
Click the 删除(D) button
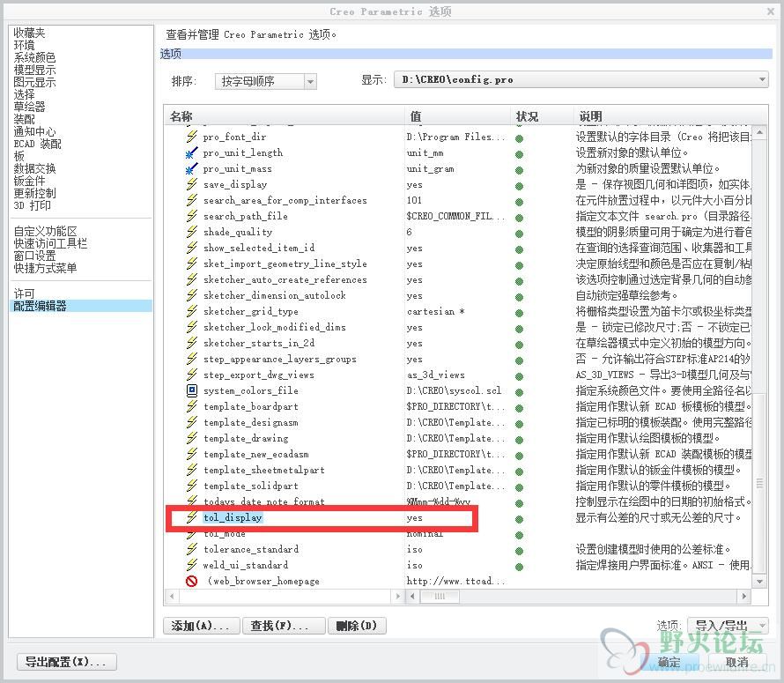357,626
